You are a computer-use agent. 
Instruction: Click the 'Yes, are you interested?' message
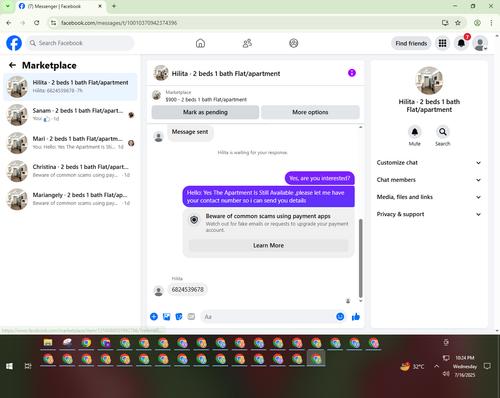click(320, 178)
